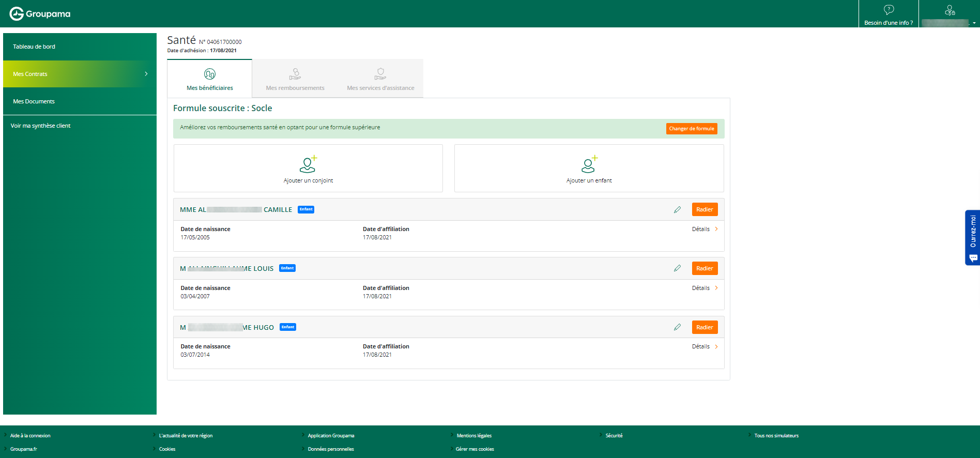Expand the account dropdown arrow
980x458 pixels.
[x=974, y=23]
